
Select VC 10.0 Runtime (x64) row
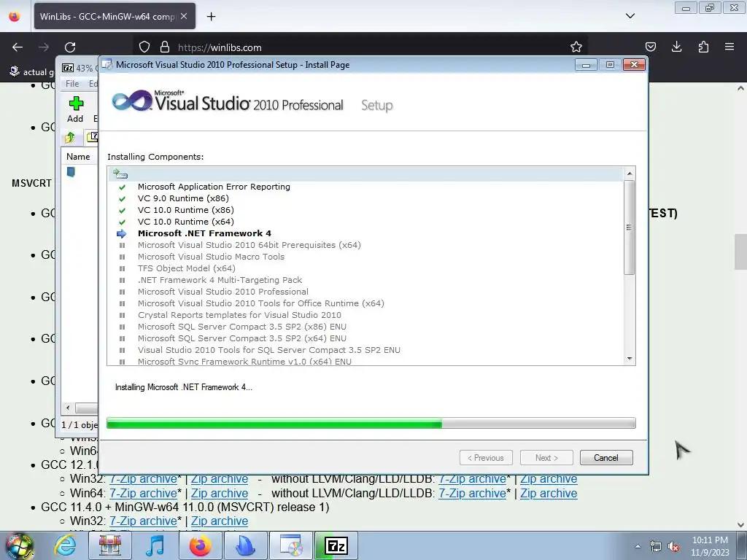tap(186, 222)
